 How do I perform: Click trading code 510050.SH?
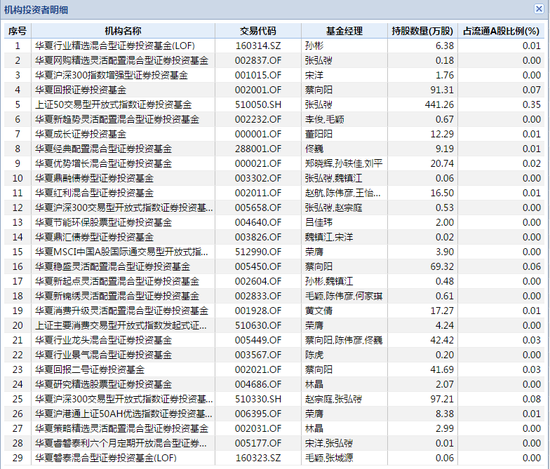pos(258,105)
